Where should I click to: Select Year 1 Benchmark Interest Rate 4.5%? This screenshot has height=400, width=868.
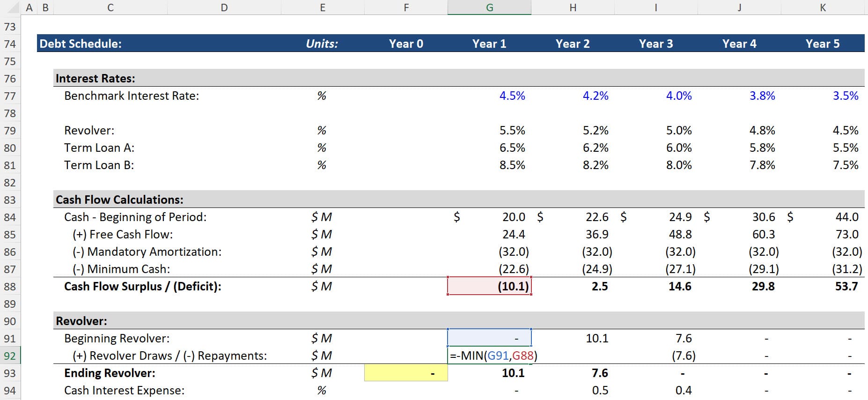point(512,96)
